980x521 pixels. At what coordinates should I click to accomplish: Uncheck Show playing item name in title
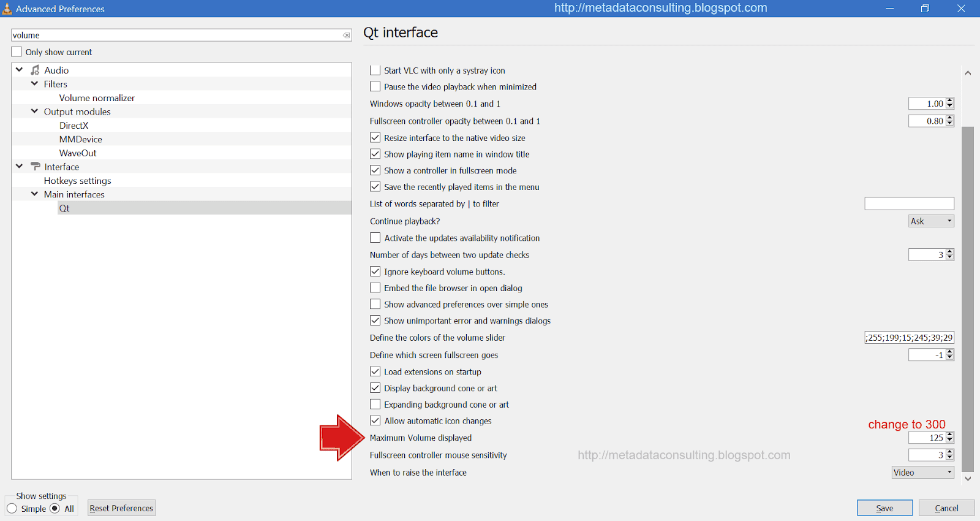(x=375, y=154)
